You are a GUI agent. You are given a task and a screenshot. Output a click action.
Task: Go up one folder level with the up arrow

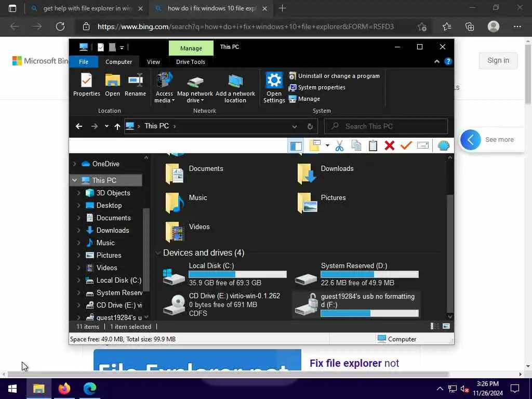[117, 127]
